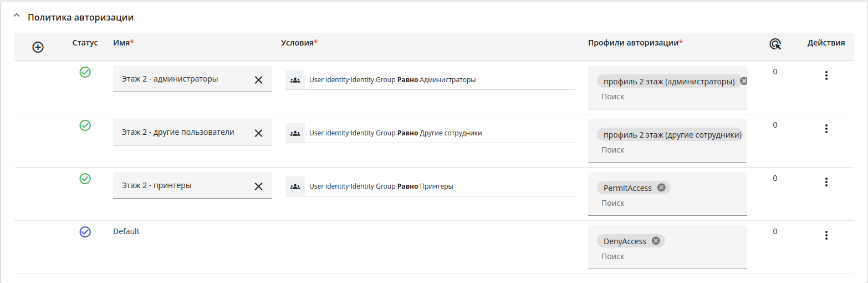The image size is (868, 283).
Task: Click the group icon of Администраторы condition
Action: coord(295,80)
